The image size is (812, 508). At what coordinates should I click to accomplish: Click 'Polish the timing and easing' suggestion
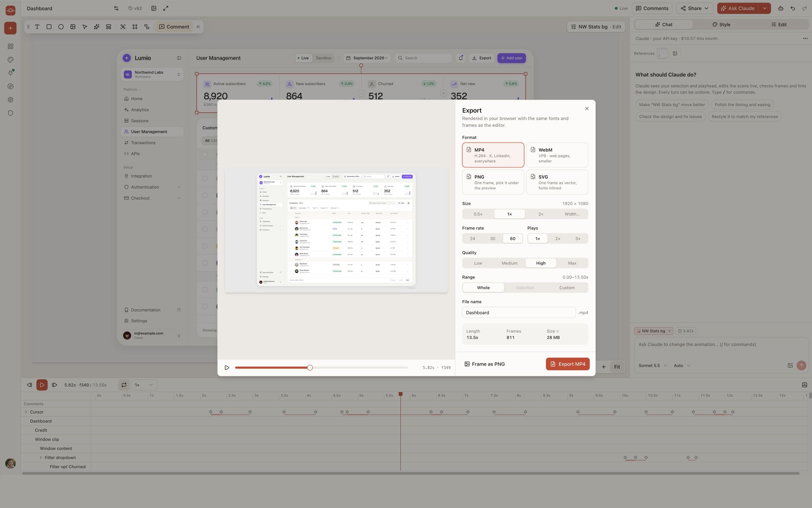[742, 104]
